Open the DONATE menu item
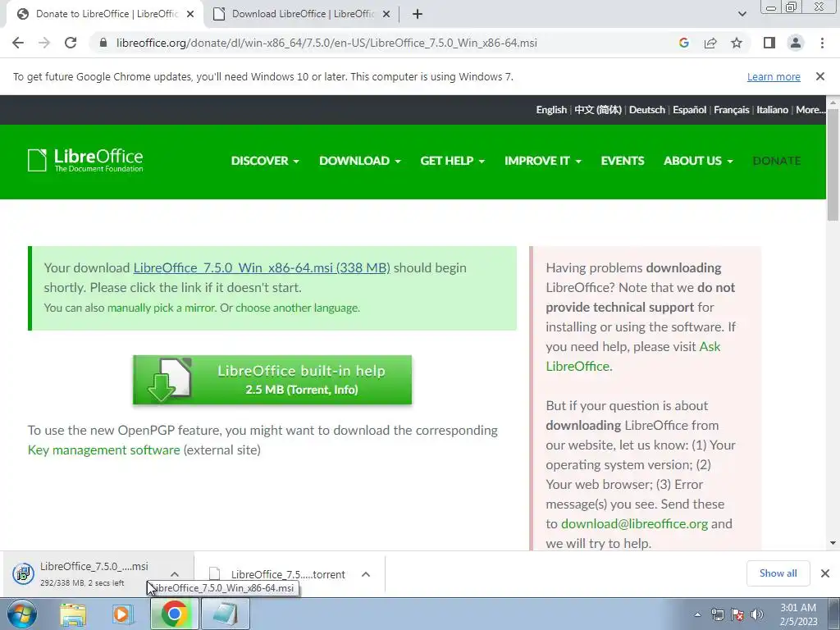The width and height of the screenshot is (840, 630). [777, 161]
